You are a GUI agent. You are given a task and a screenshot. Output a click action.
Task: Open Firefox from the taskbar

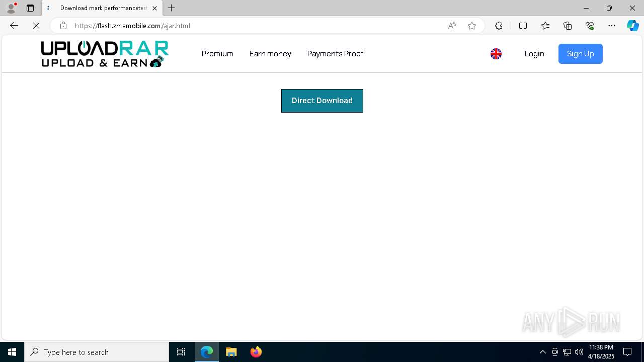coord(256,352)
